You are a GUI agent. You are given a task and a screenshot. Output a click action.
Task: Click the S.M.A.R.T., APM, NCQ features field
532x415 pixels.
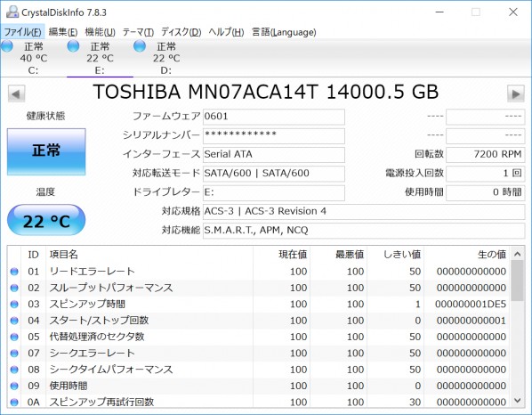click(x=364, y=231)
